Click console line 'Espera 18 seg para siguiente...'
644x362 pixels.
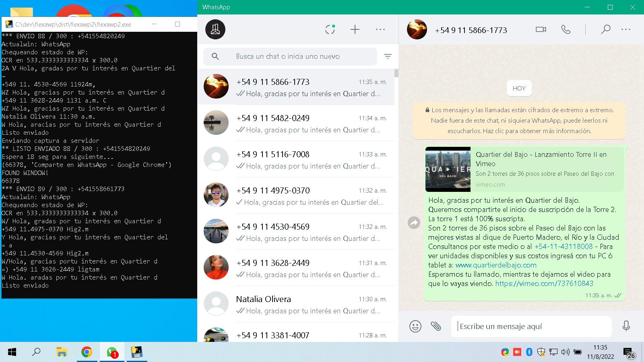pos(58,157)
